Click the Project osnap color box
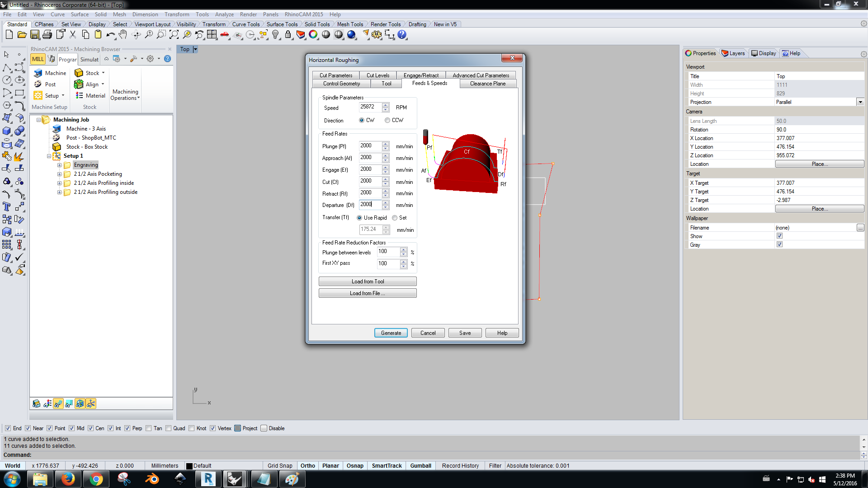Image resolution: width=868 pixels, height=488 pixels. (x=237, y=428)
